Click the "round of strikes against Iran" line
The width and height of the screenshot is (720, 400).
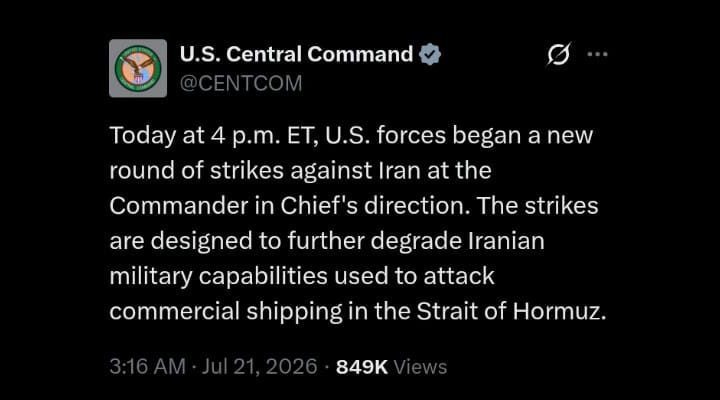coord(300,171)
